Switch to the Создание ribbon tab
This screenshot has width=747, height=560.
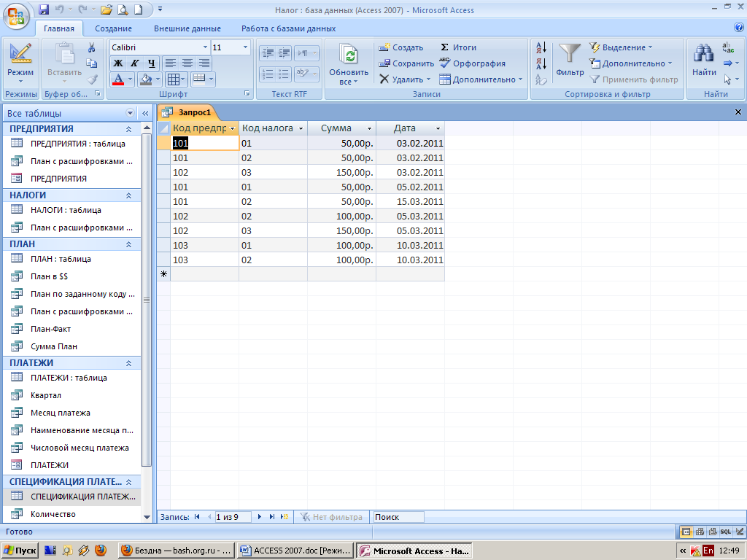(113, 28)
